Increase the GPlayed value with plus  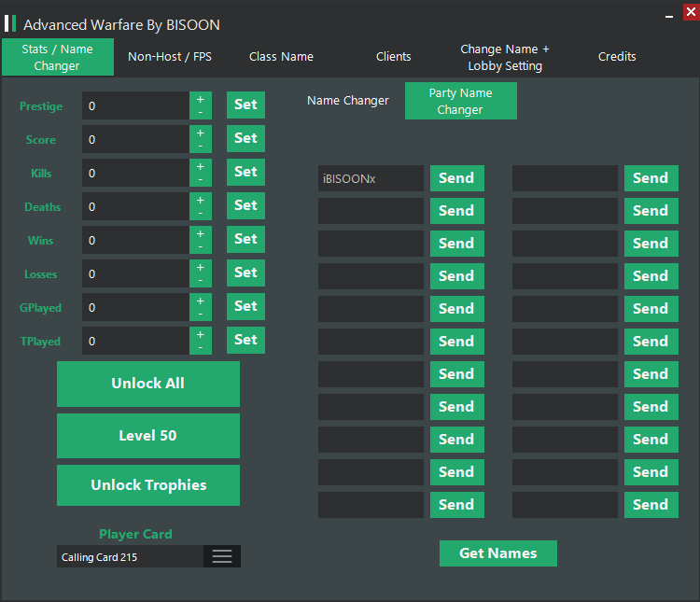coord(201,301)
